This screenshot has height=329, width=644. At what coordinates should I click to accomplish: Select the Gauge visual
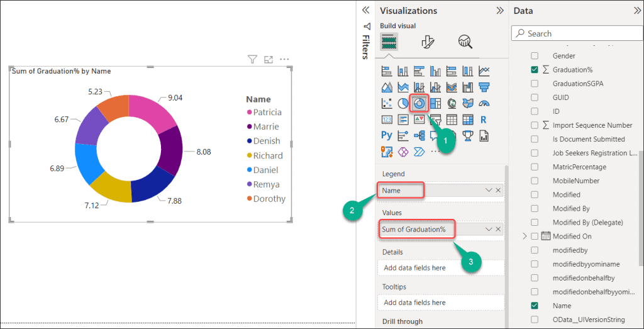click(484, 103)
